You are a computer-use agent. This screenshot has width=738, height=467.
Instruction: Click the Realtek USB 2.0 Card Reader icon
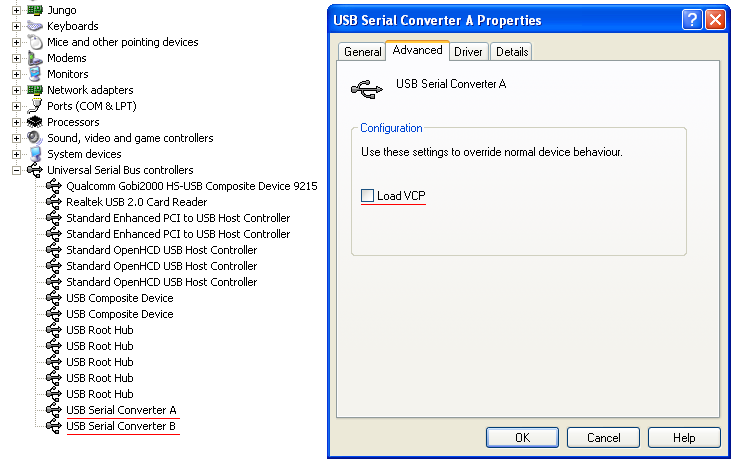coord(54,202)
